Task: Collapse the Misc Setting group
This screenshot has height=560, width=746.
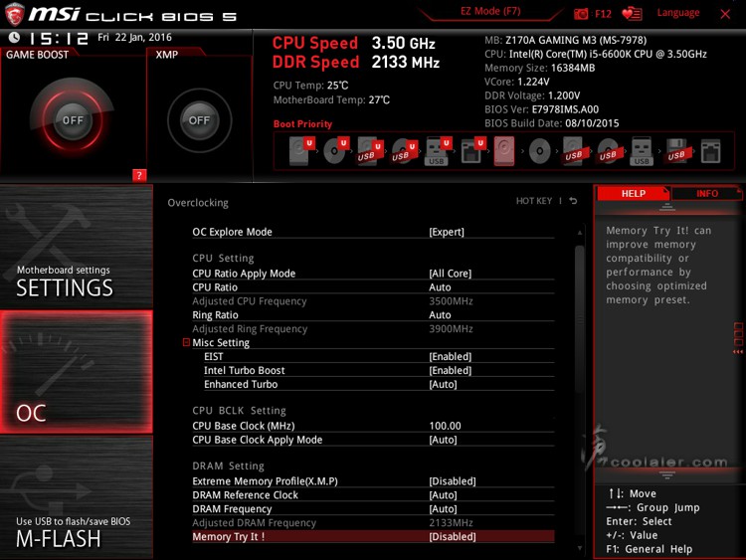Action: coord(187,342)
